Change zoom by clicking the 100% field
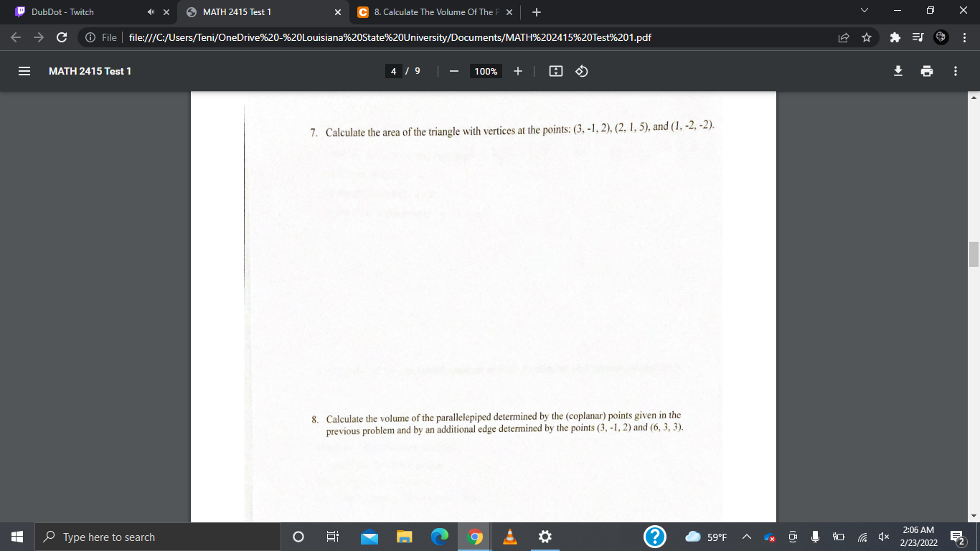The image size is (980, 551). pos(486,71)
